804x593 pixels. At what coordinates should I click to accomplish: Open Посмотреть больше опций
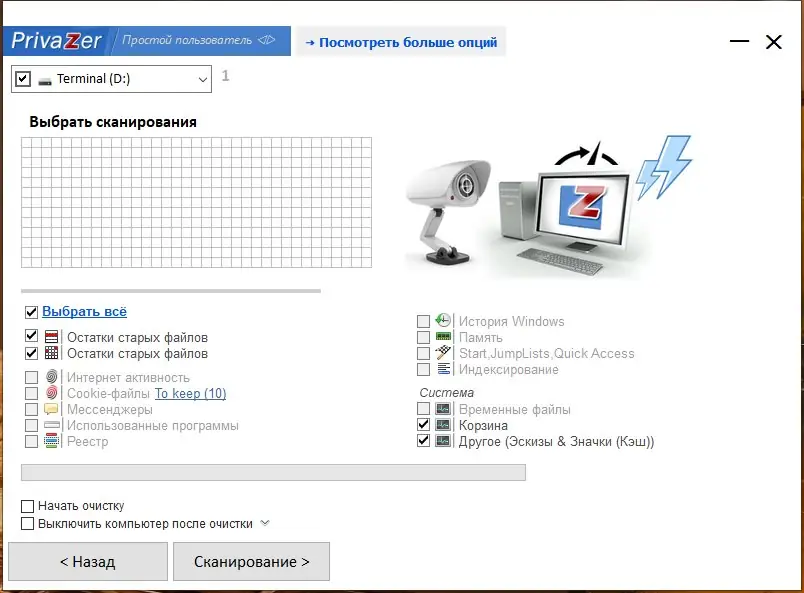[401, 42]
